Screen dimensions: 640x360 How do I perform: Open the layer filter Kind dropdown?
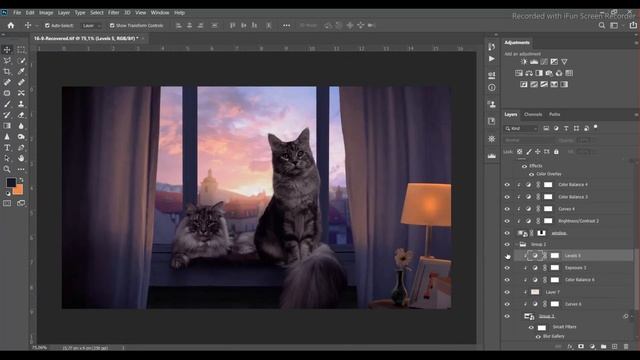coord(522,128)
